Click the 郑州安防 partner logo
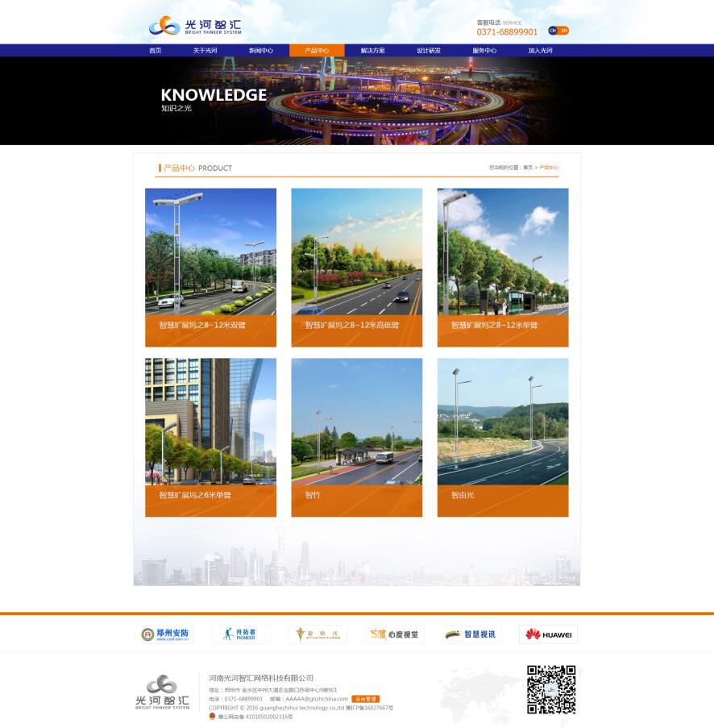The height and width of the screenshot is (728, 714). point(164,634)
